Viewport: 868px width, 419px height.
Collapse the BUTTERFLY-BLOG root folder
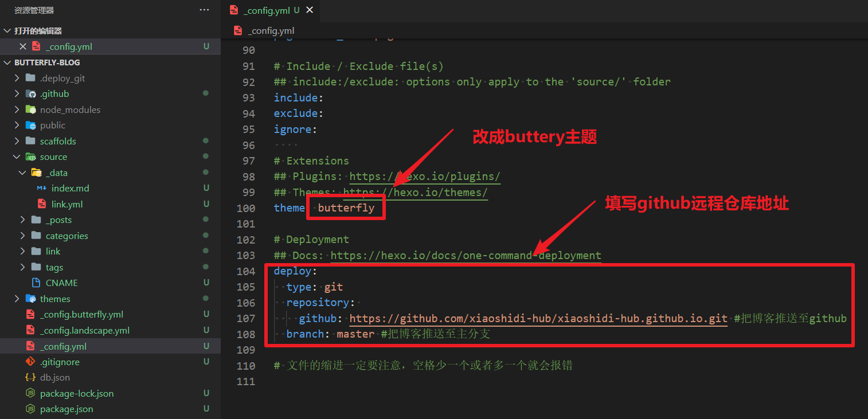pos(7,62)
